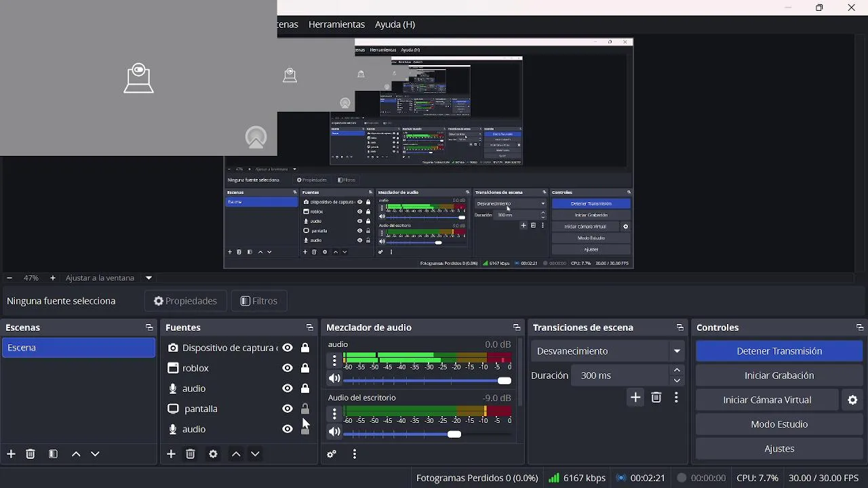Click the 47% zoom value
This screenshot has height=488, width=868.
pyautogui.click(x=31, y=278)
